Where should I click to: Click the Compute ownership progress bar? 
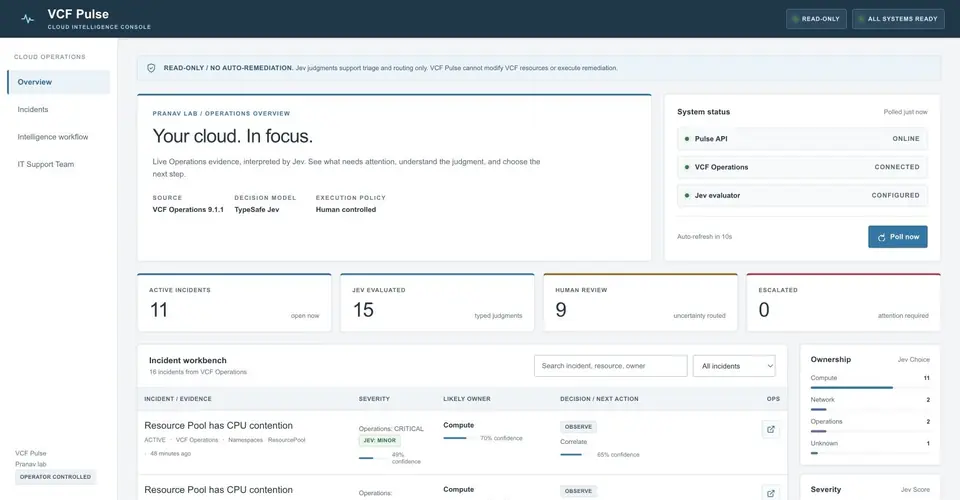tap(870, 387)
